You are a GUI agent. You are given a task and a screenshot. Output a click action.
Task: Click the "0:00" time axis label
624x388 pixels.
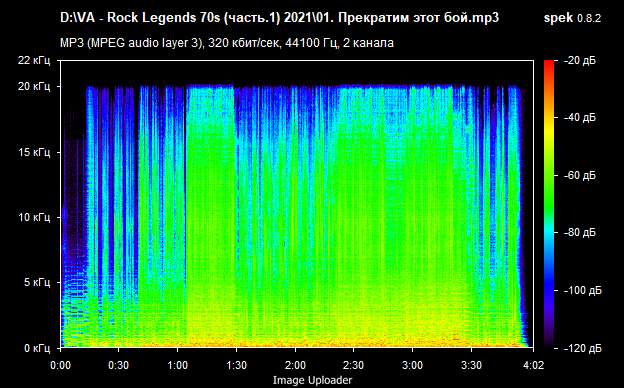(x=61, y=365)
